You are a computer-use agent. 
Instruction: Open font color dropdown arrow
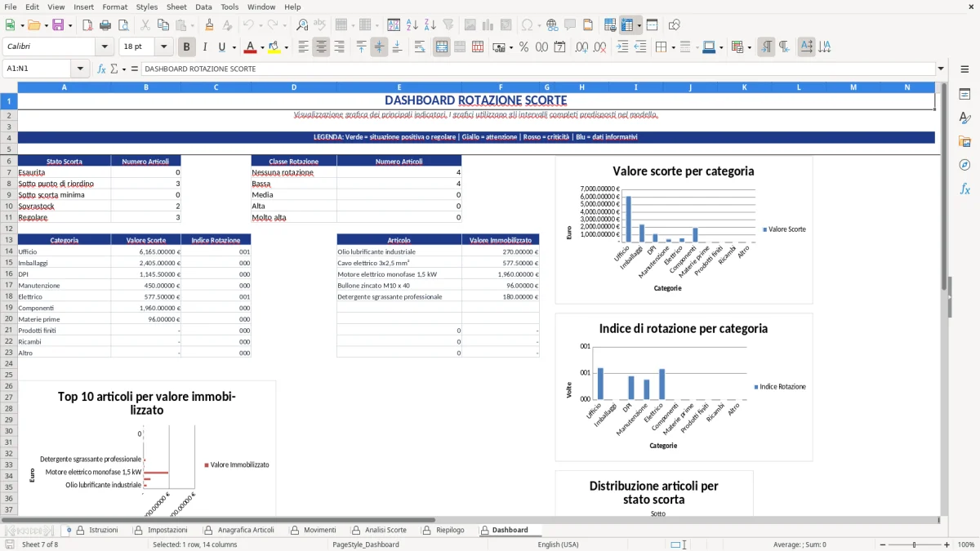click(x=262, y=47)
